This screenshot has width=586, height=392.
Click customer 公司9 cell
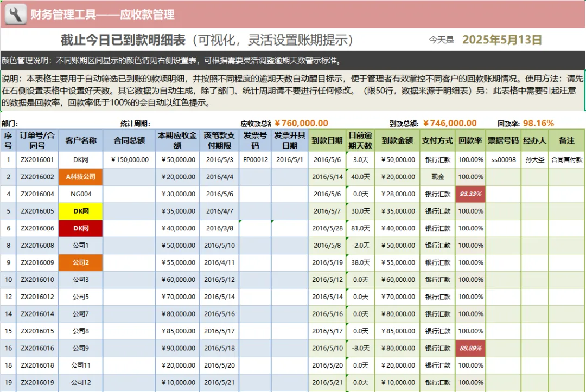81,348
